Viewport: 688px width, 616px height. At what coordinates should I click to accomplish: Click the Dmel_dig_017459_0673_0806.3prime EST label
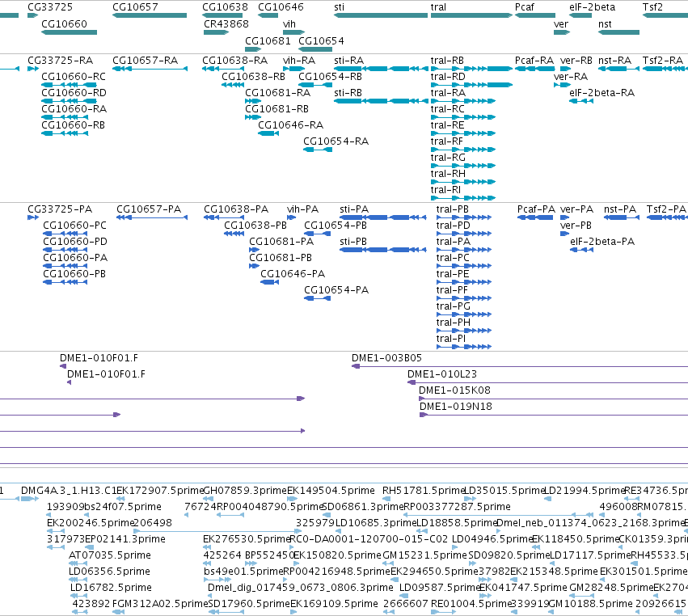(x=301, y=588)
